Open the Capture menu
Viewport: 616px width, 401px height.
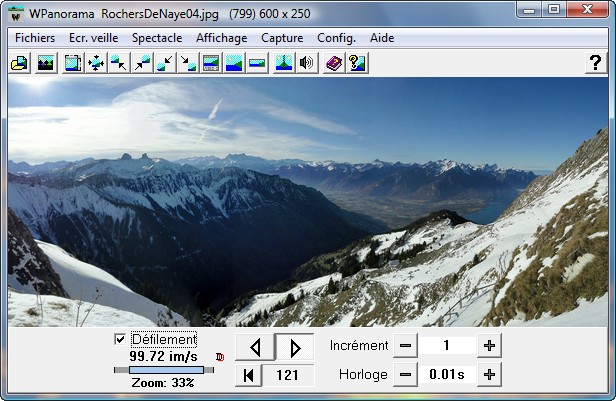(x=282, y=38)
